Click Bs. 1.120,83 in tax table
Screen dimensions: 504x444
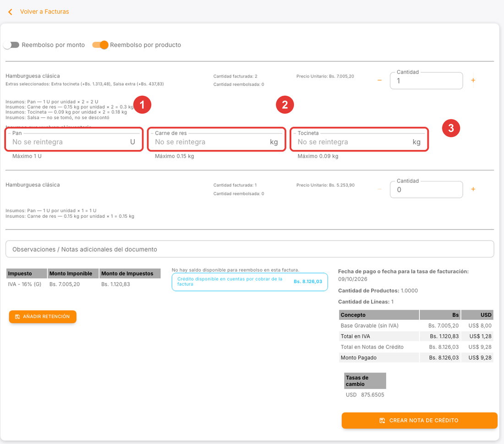pyautogui.click(x=116, y=284)
